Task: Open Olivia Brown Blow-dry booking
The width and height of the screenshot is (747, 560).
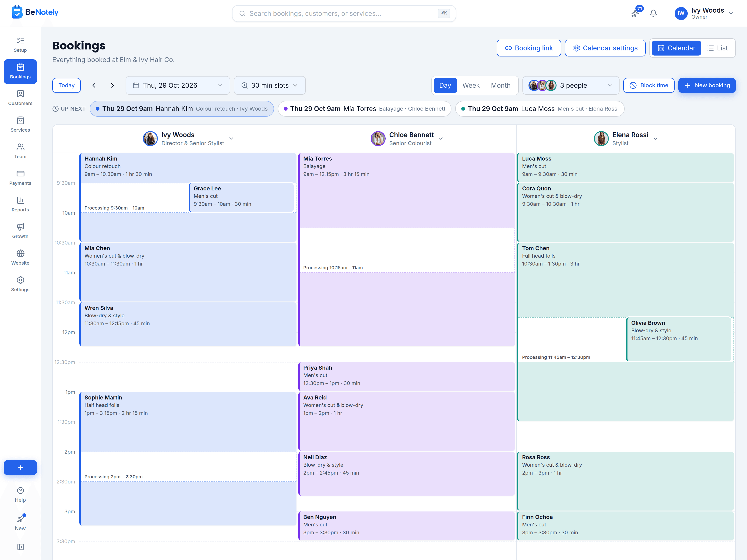Action: pyautogui.click(x=679, y=339)
